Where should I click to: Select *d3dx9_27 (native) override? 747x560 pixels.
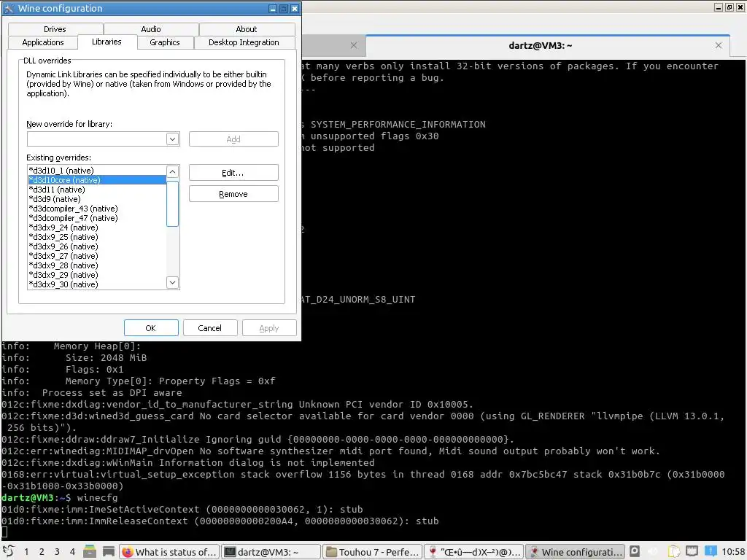click(x=97, y=256)
